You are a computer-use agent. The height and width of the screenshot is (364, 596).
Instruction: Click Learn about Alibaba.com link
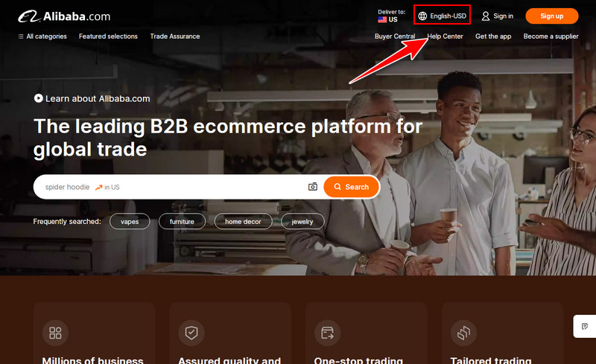tap(98, 98)
